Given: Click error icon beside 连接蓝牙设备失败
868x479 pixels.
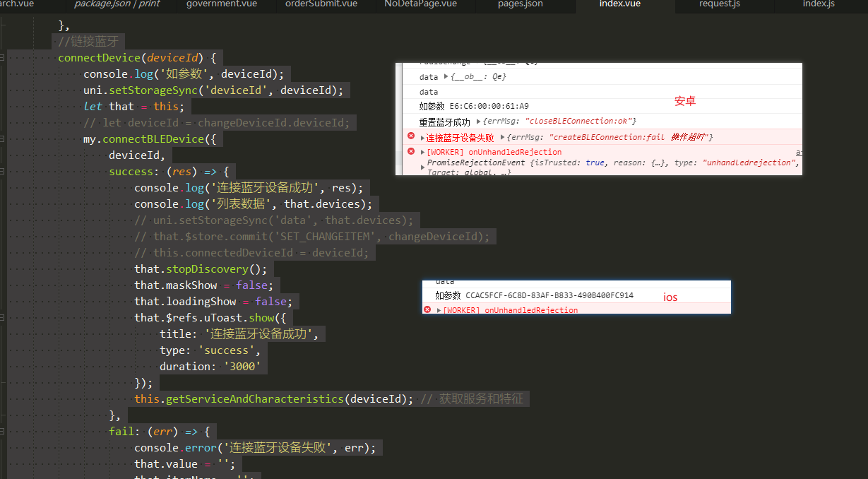Looking at the screenshot, I should pos(411,136).
